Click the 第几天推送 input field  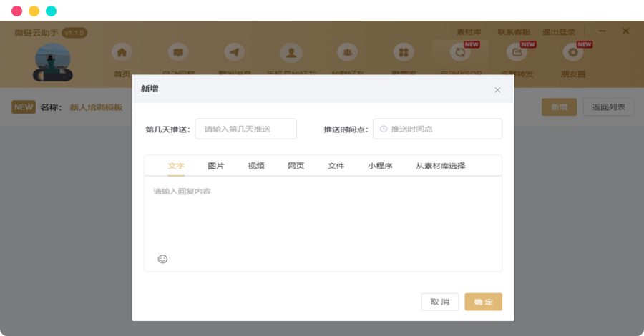(x=245, y=129)
